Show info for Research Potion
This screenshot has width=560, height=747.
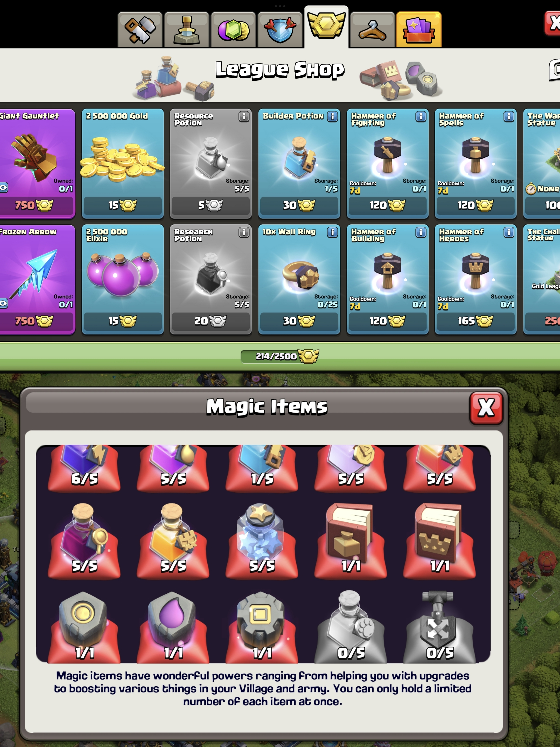click(244, 232)
